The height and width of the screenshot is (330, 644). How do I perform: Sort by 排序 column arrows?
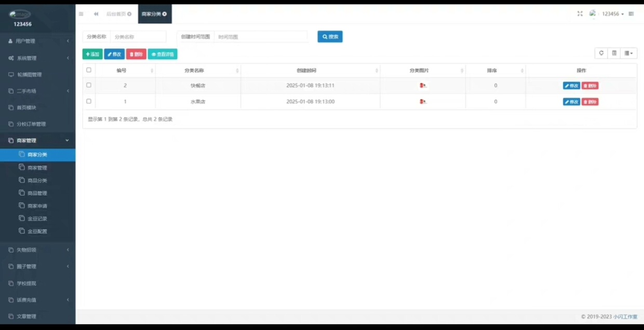(522, 71)
